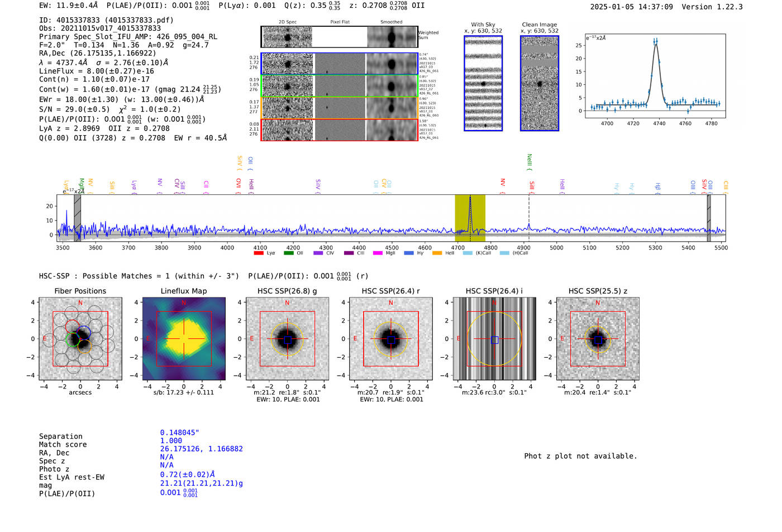This screenshot has width=782, height=532.
Task: Click the Hγ blue legend swatch
Action: pyautogui.click(x=409, y=253)
